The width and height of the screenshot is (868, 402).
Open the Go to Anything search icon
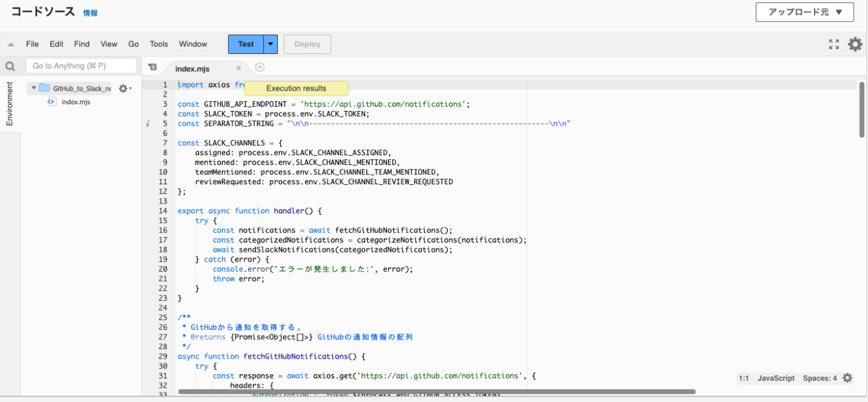click(x=10, y=65)
